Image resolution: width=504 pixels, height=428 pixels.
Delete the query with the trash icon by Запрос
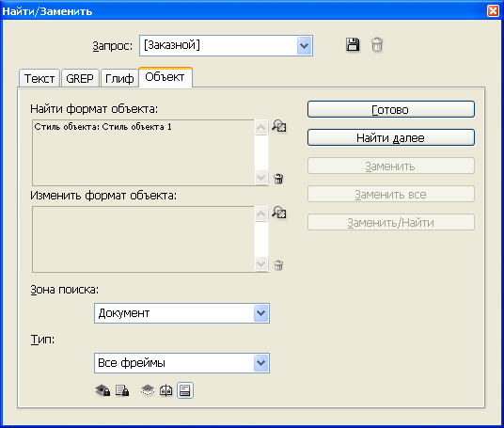click(x=377, y=44)
